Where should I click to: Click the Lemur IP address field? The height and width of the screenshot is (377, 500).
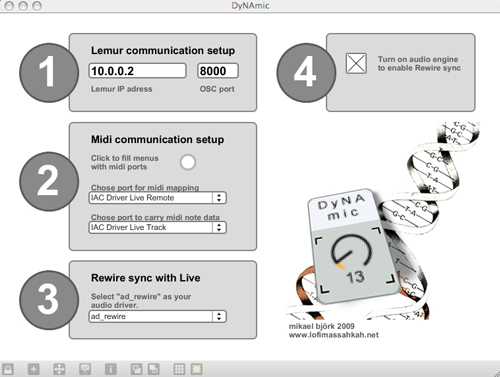(x=137, y=71)
